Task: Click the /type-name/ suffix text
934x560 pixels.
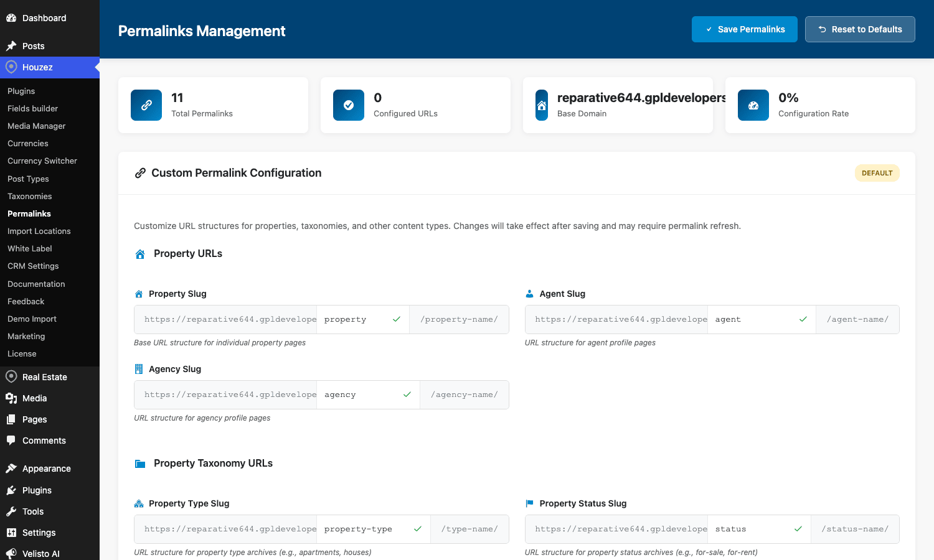Action: 469,529
